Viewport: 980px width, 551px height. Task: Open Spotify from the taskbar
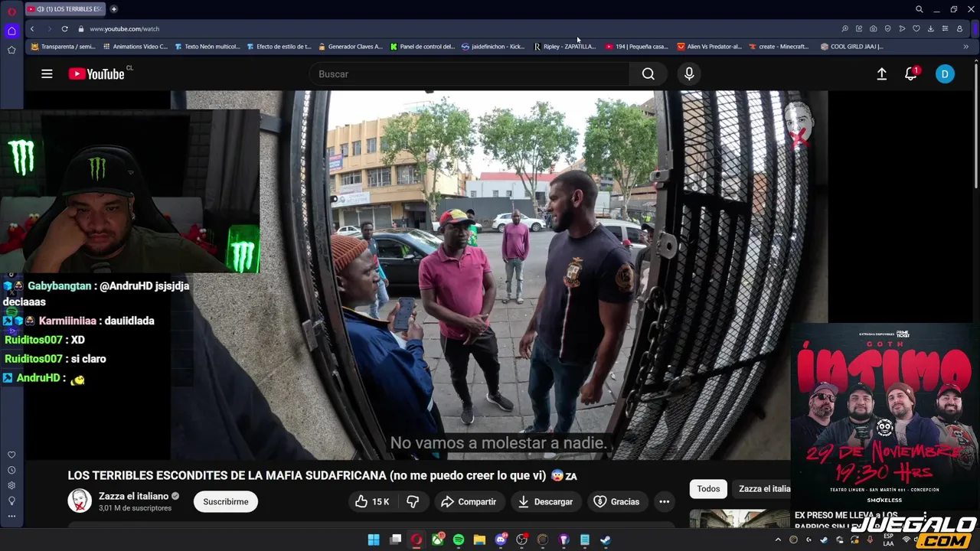click(459, 540)
